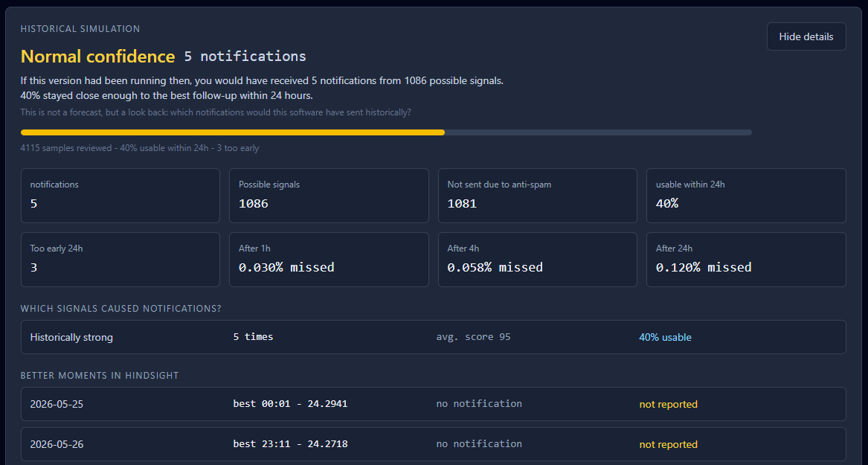Click the '5 notifications' heading text

[245, 57]
